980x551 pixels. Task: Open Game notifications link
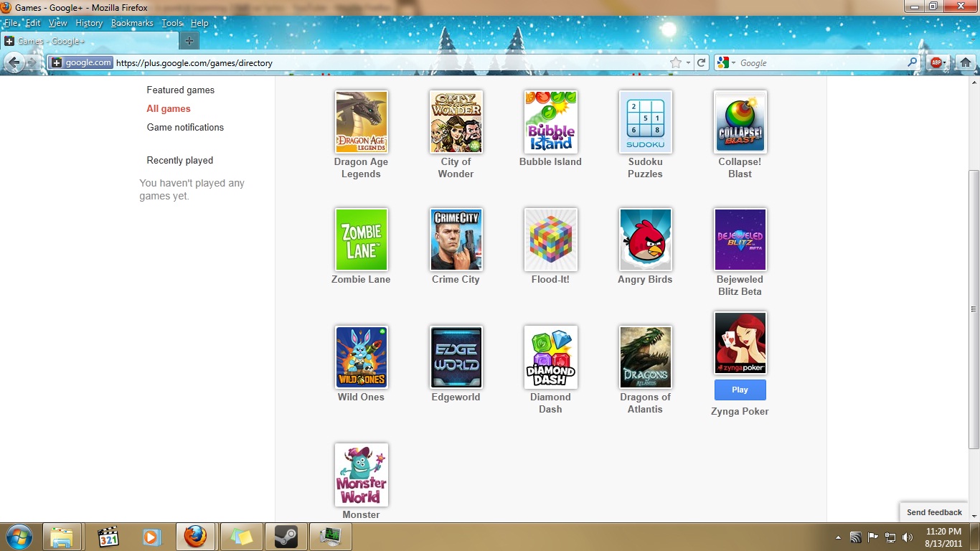185,127
